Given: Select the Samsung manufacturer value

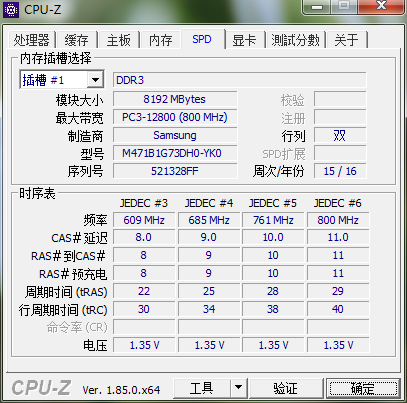Looking at the screenshot, I should [x=175, y=135].
